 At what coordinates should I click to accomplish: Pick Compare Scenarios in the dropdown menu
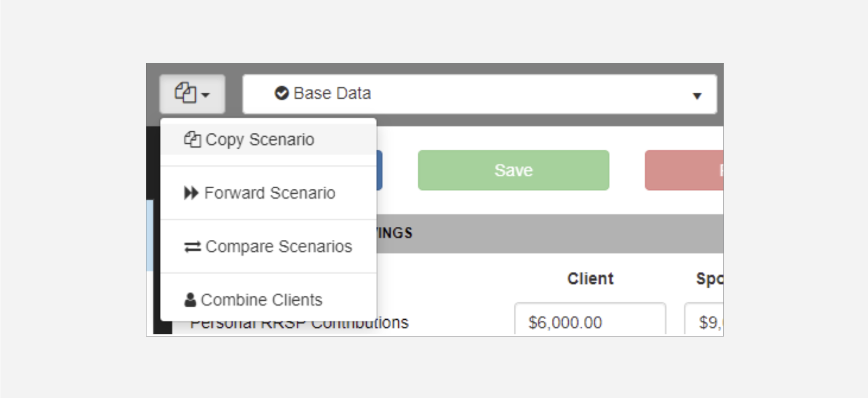point(279,246)
